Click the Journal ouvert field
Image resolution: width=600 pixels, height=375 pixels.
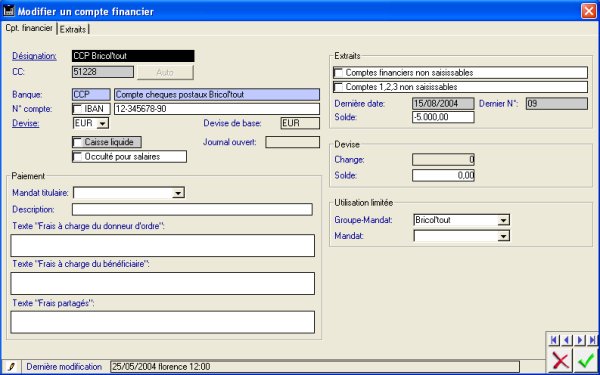tap(292, 142)
